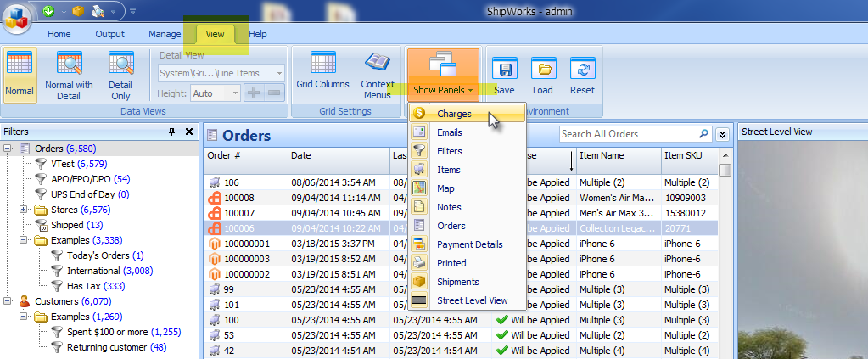Click the search magnifier icon
Image resolution: width=868 pixels, height=359 pixels.
click(x=703, y=133)
